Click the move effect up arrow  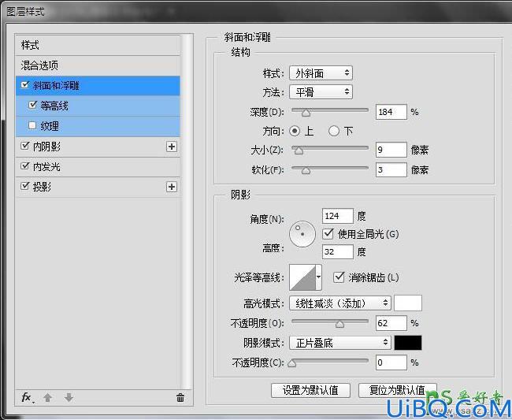(48, 397)
